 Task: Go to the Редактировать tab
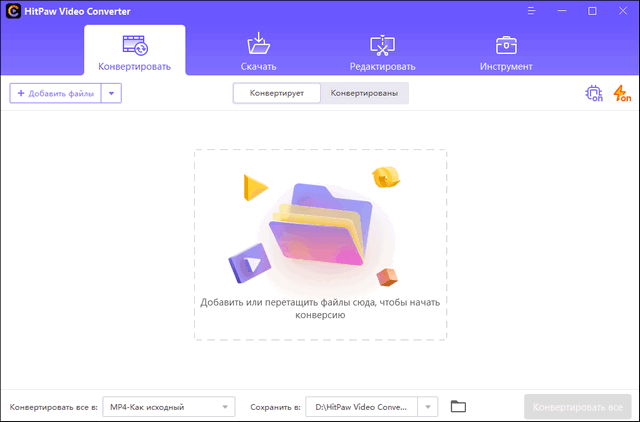click(382, 52)
